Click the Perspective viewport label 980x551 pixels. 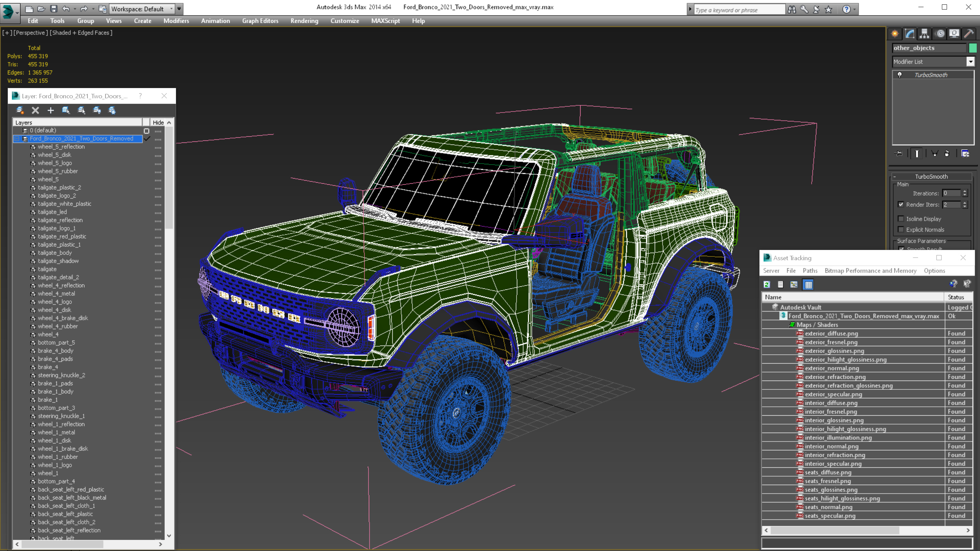(30, 33)
